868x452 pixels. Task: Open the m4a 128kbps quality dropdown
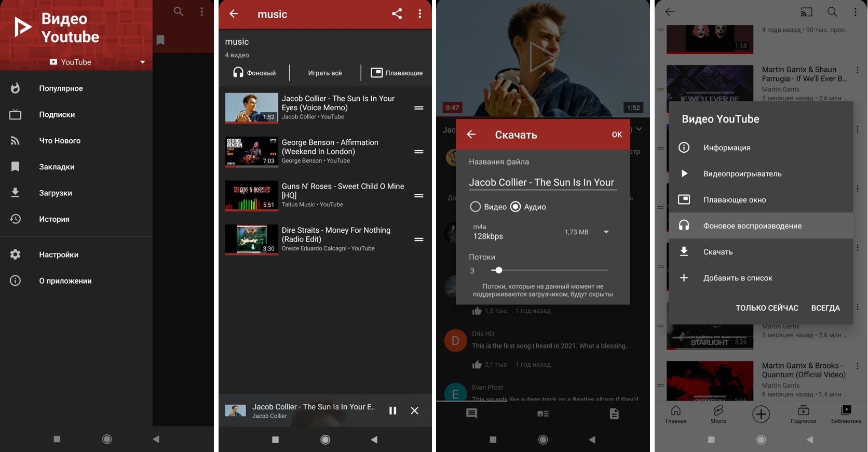click(x=606, y=232)
